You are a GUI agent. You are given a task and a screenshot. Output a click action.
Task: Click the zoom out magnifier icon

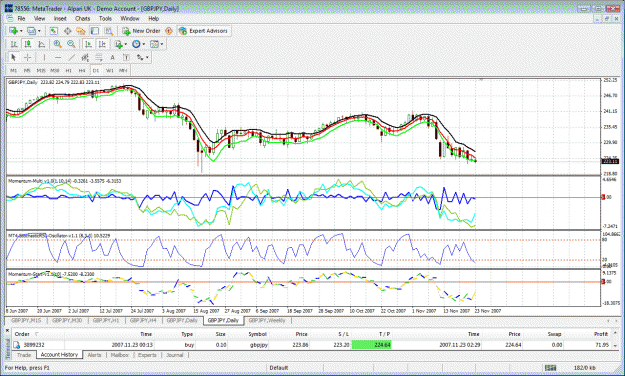tap(71, 44)
